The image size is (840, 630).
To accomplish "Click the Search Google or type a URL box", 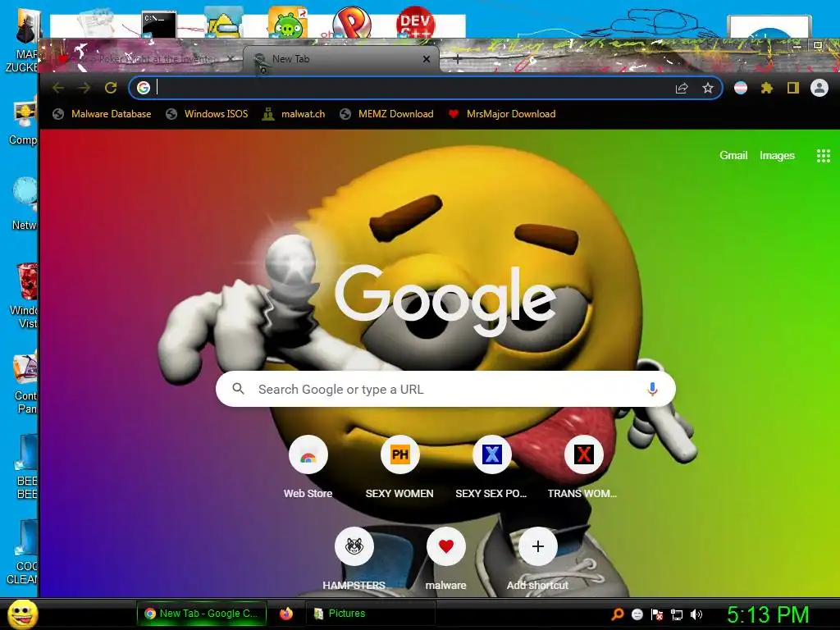I will (x=445, y=389).
